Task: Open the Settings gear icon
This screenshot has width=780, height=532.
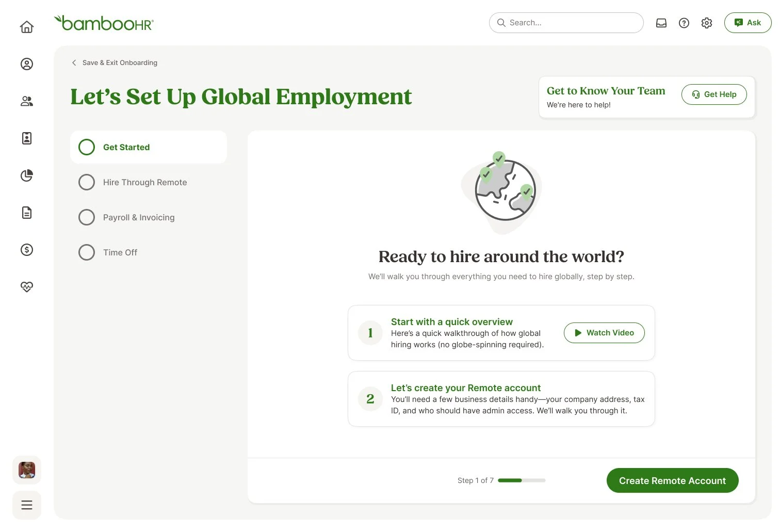Action: [x=707, y=23]
